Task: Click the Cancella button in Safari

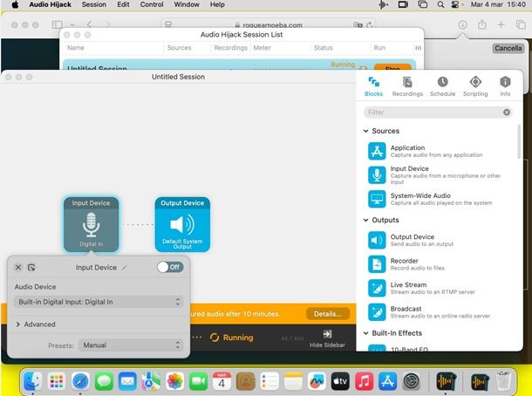Action: coord(508,48)
